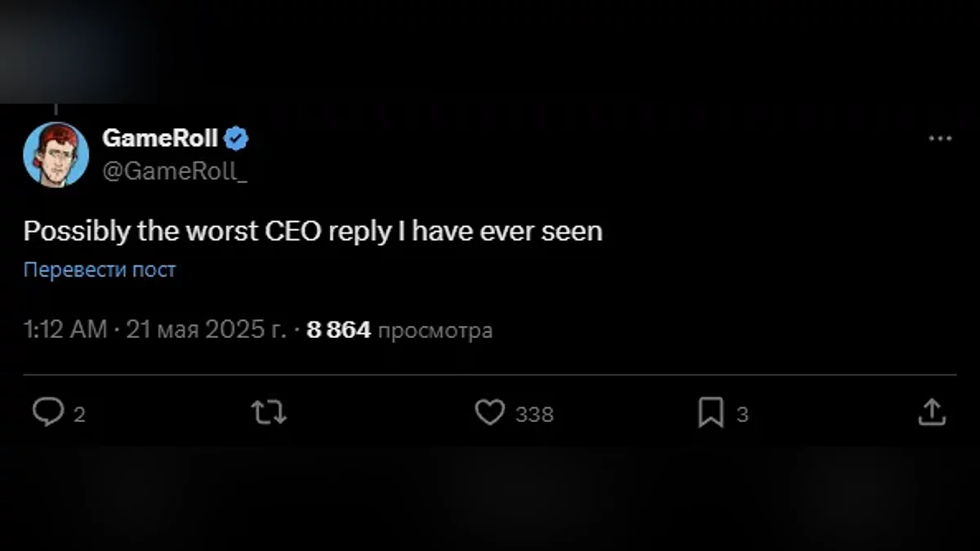Bookmark this post
This screenshot has width=980, height=551.
[x=710, y=413]
